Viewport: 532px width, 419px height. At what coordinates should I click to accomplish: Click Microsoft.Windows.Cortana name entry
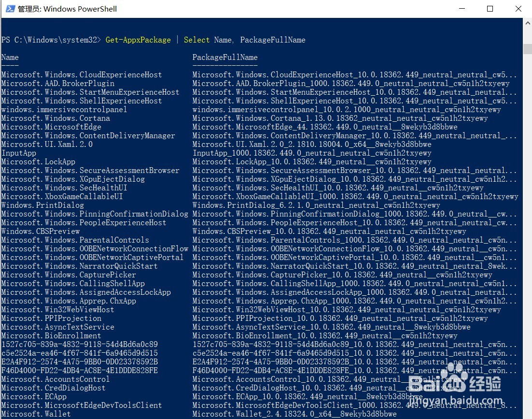point(56,118)
